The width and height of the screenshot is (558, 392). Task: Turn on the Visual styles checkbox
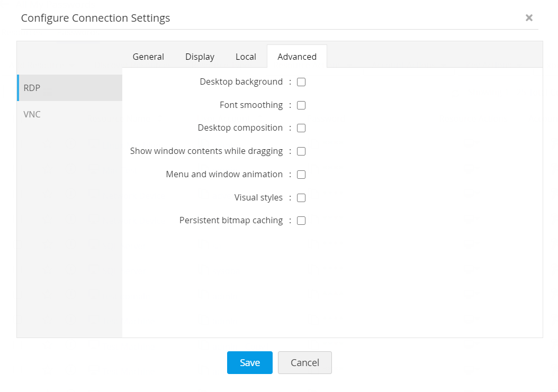[x=301, y=198]
